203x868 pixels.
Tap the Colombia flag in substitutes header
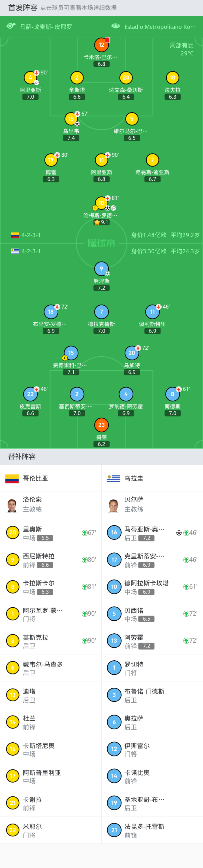12,478
